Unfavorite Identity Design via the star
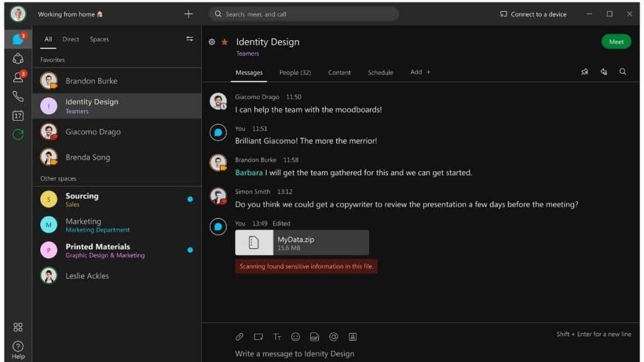 [x=223, y=41]
